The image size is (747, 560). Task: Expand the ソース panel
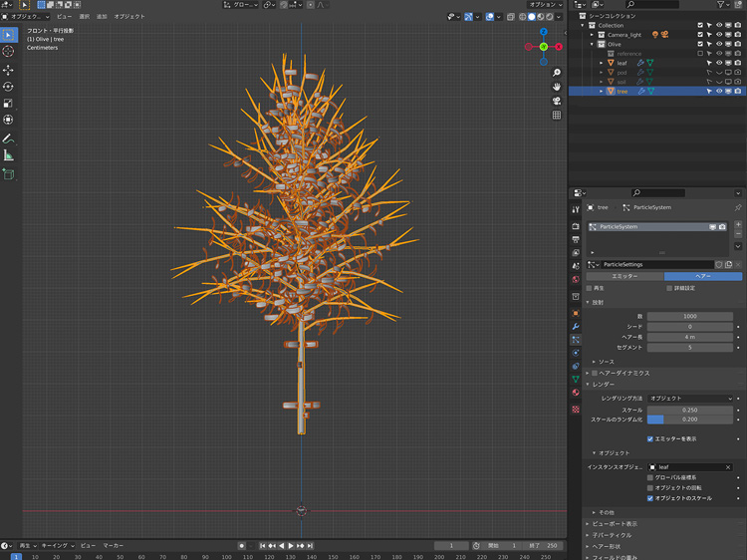(606, 362)
